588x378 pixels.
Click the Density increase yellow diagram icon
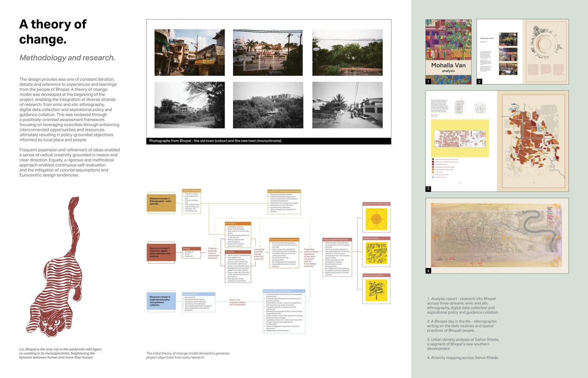376,253
